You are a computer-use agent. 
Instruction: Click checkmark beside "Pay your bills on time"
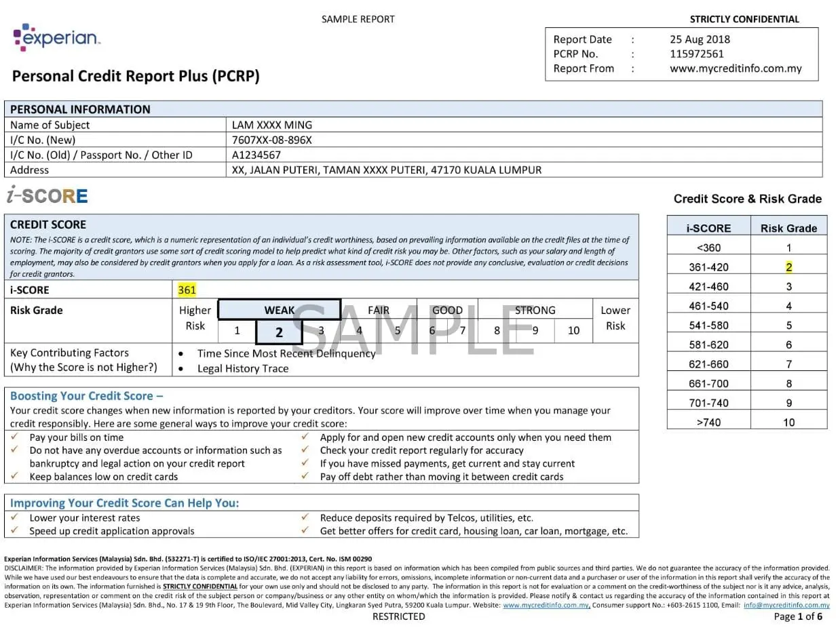coord(15,437)
